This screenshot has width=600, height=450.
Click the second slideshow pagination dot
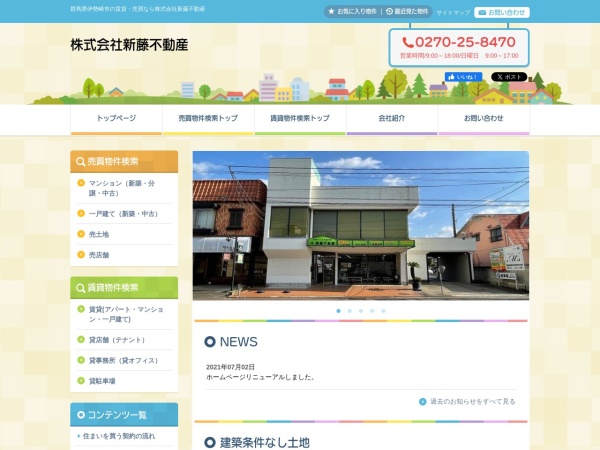[x=349, y=311]
